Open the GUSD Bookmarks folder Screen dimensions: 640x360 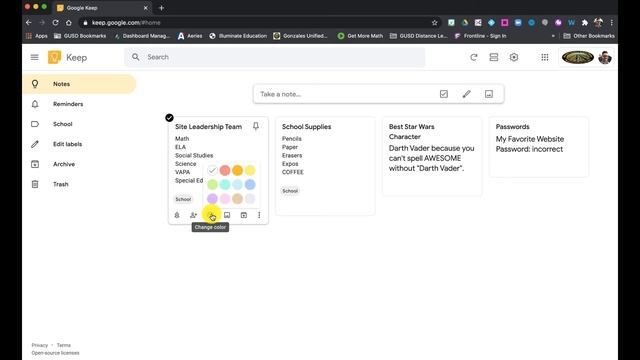[80, 36]
